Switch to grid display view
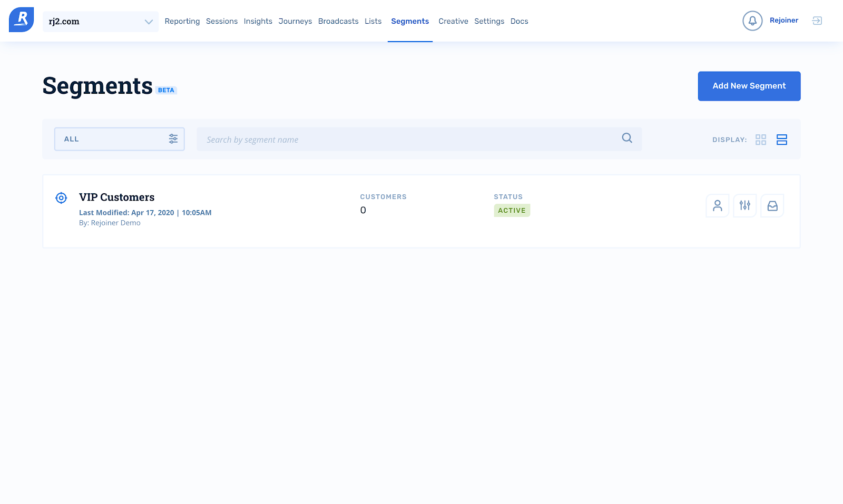The width and height of the screenshot is (843, 504). point(761,140)
